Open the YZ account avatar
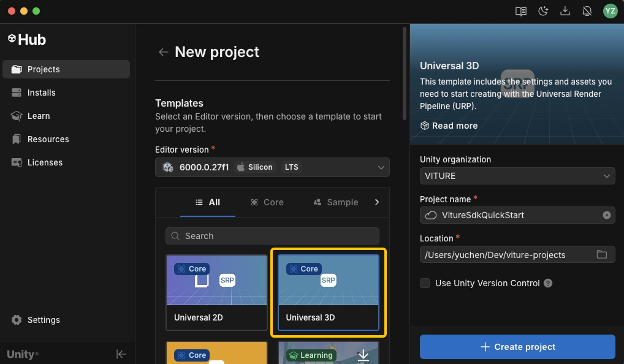The height and width of the screenshot is (364, 624). (609, 11)
